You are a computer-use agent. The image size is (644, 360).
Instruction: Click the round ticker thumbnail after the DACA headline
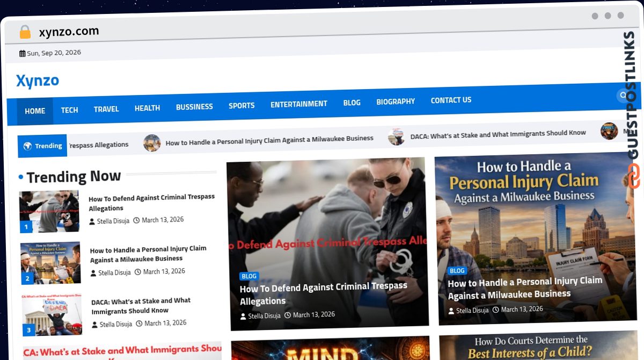point(609,131)
